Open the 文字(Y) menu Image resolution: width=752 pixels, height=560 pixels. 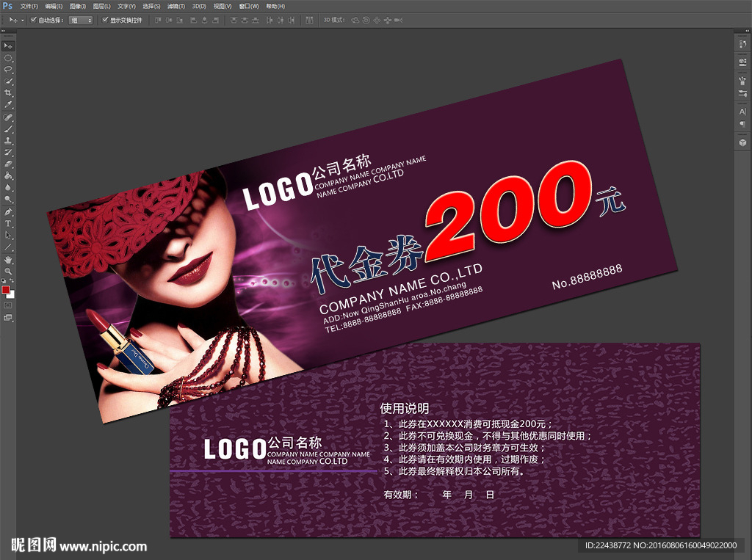pos(126,6)
